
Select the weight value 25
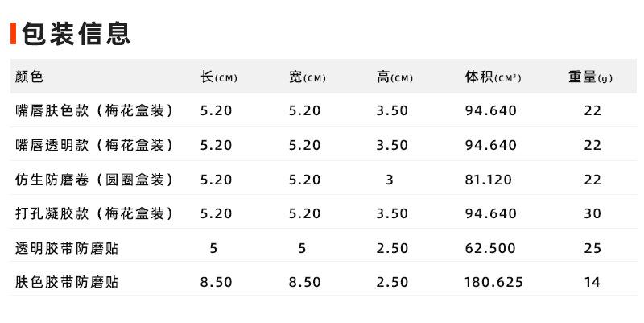(x=593, y=248)
